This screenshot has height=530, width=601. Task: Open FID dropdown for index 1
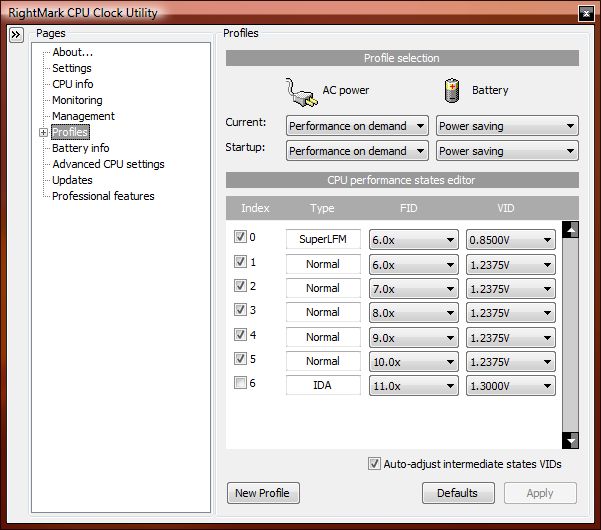414,265
